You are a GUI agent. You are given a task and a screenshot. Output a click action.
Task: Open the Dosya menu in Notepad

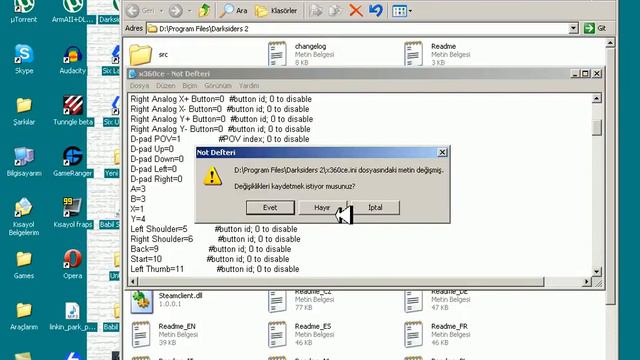pyautogui.click(x=139, y=85)
